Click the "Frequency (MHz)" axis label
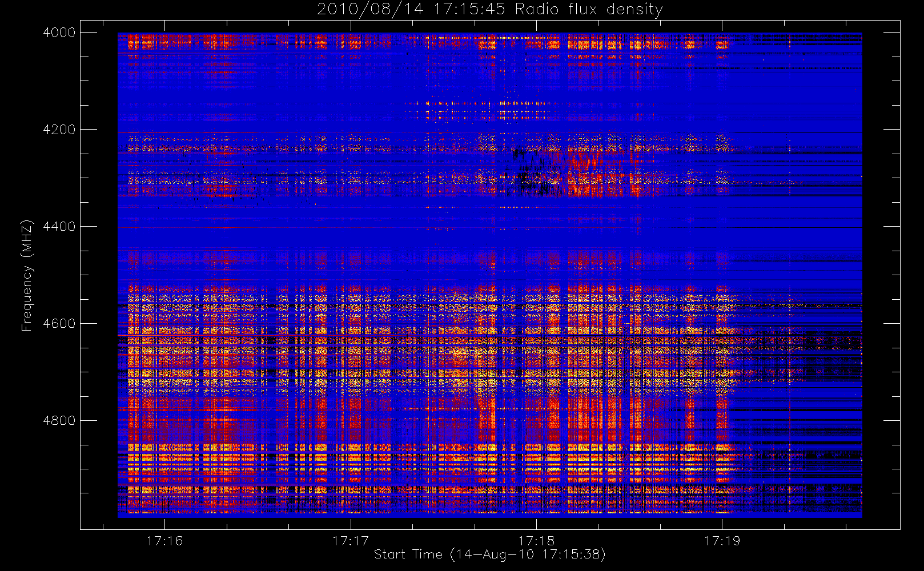The width and height of the screenshot is (924, 571). [26, 275]
